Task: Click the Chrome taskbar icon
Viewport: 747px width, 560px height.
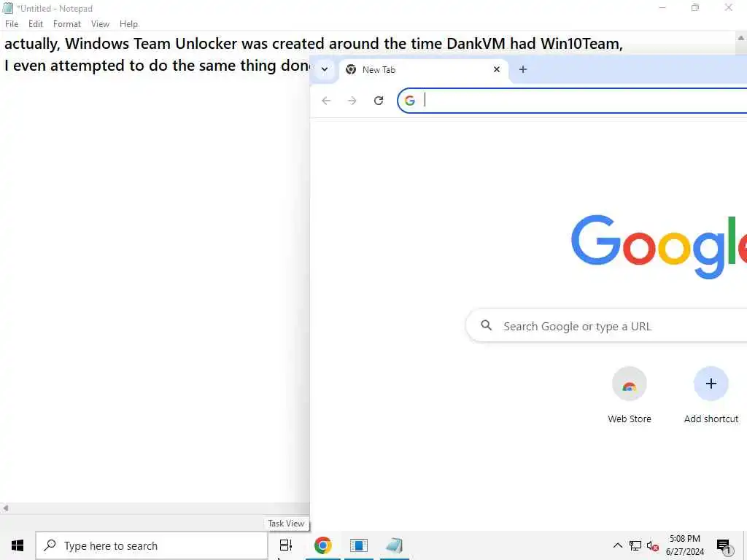Action: pyautogui.click(x=322, y=545)
